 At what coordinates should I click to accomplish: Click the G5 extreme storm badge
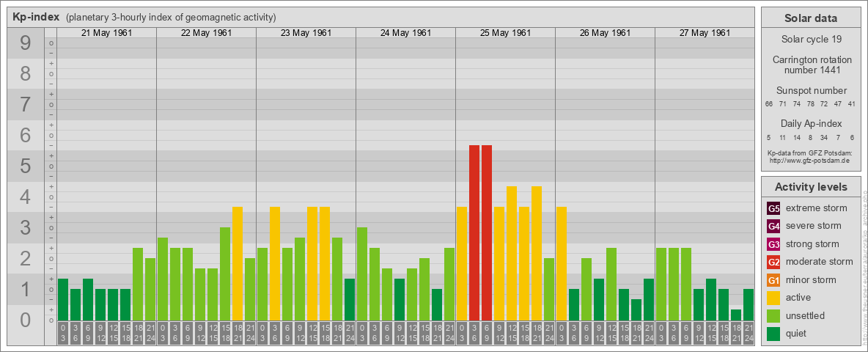(x=773, y=209)
